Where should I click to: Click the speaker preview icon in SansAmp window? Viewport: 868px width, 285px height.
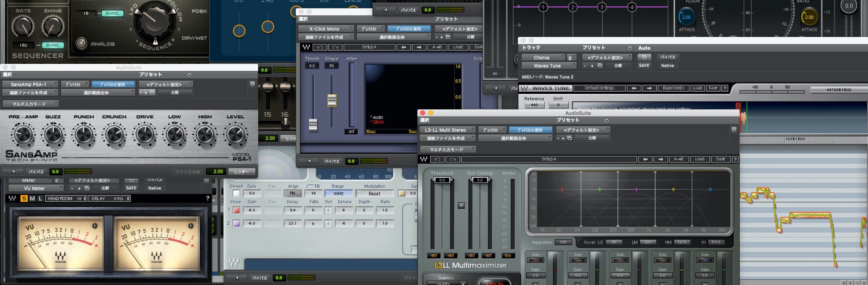click(x=13, y=172)
